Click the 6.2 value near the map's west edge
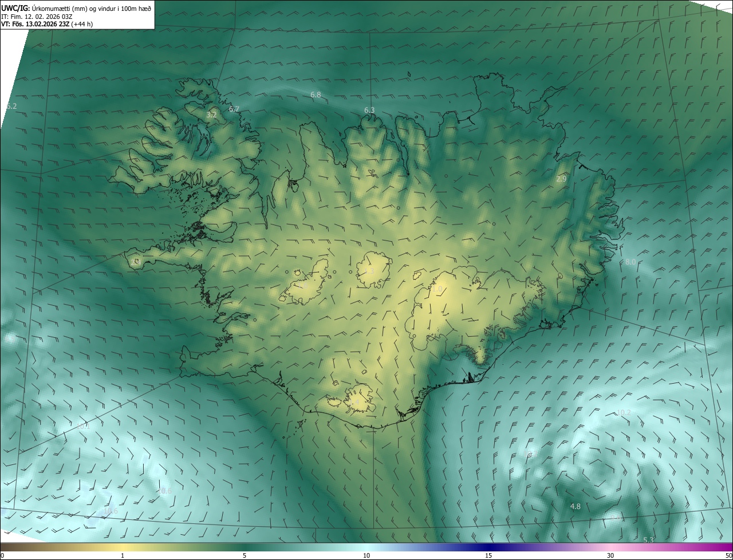The height and width of the screenshot is (560, 733). [x=11, y=107]
